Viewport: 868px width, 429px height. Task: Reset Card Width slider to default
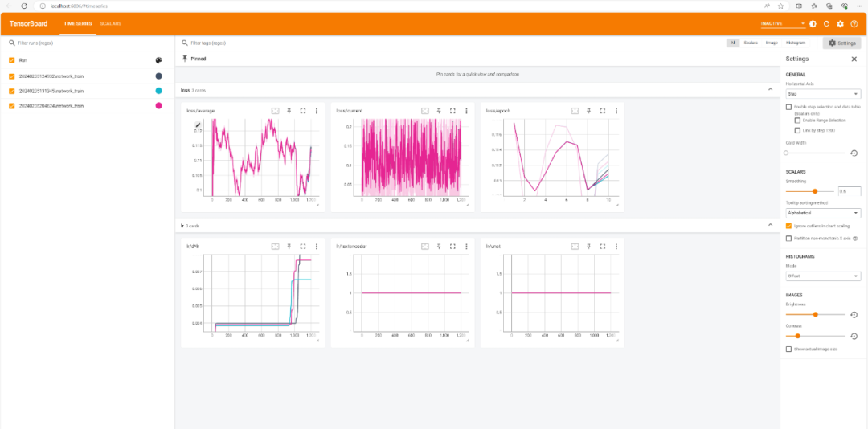854,153
